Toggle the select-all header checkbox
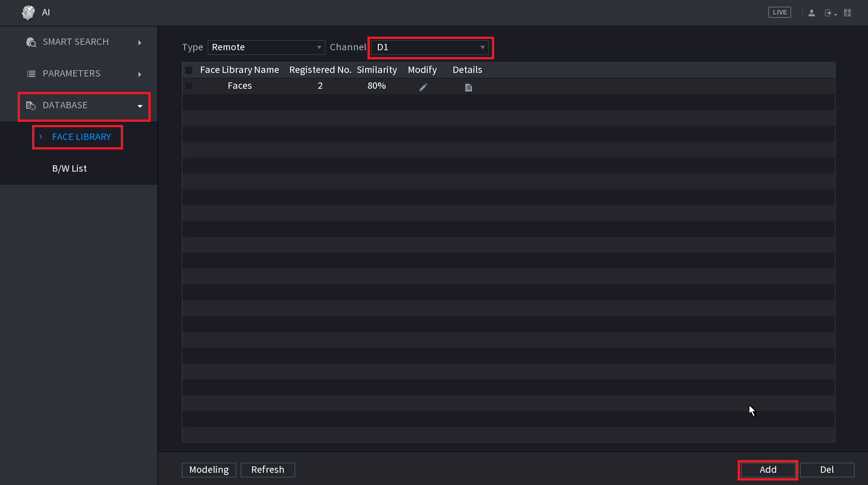 (189, 70)
